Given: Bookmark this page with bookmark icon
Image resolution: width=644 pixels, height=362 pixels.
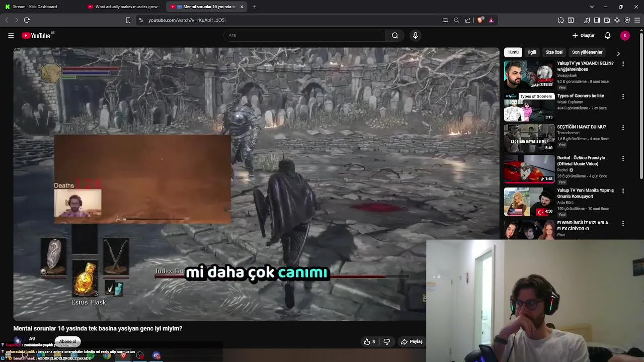Looking at the screenshot, I should click(128, 20).
